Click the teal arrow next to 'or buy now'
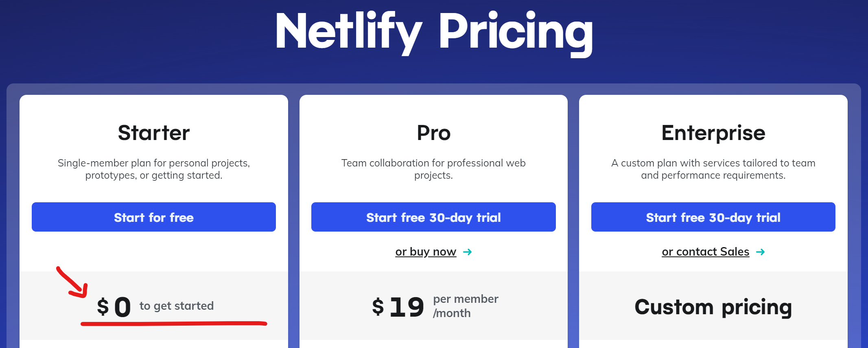The image size is (868, 348). click(467, 252)
